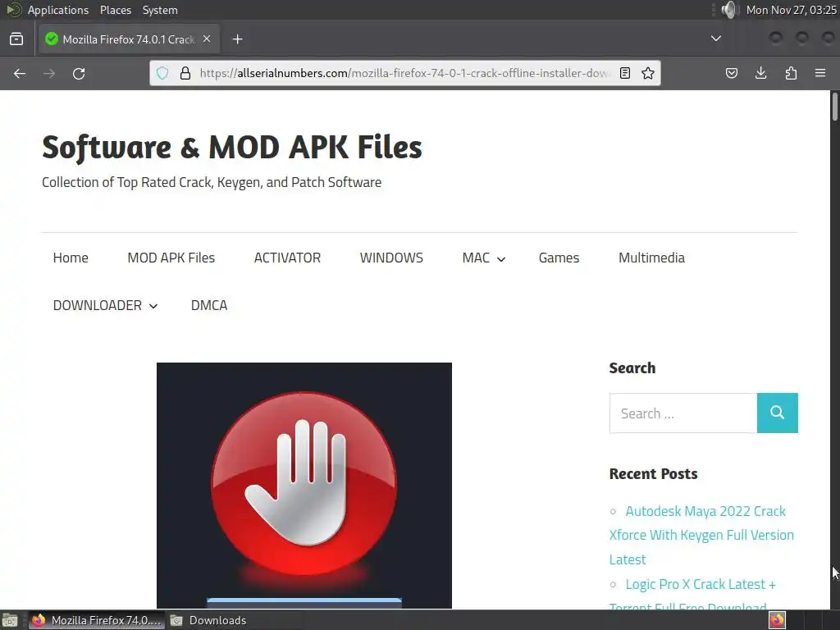The height and width of the screenshot is (630, 840).
Task: View site security lock icon
Action: point(185,73)
